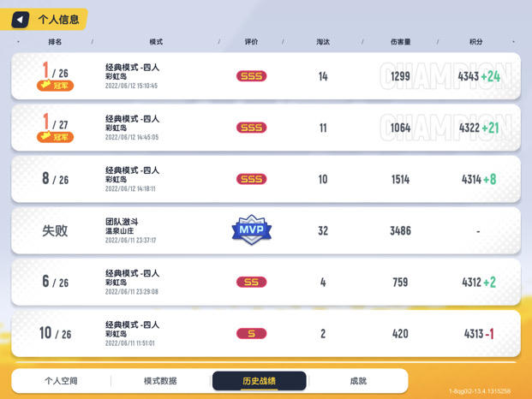Click the 评价 column header
Viewport: 532px width, 399px height.
point(251,42)
